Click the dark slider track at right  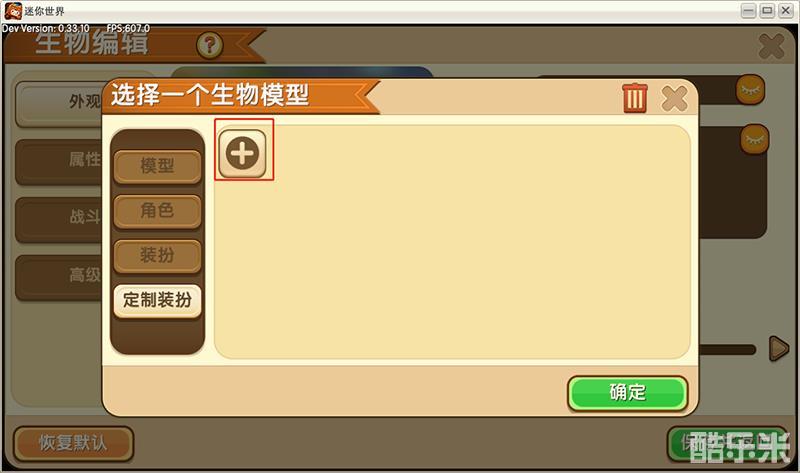pyautogui.click(x=727, y=350)
